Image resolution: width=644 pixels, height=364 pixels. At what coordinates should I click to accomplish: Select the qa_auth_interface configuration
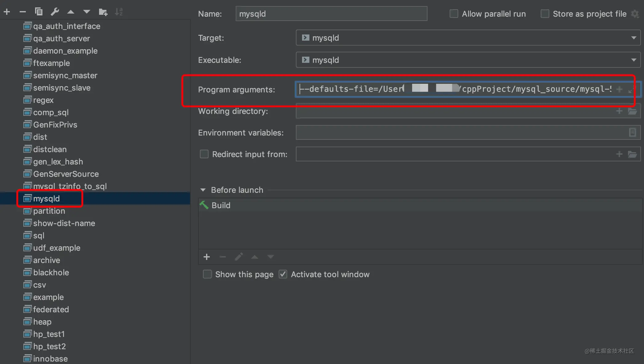point(66,26)
